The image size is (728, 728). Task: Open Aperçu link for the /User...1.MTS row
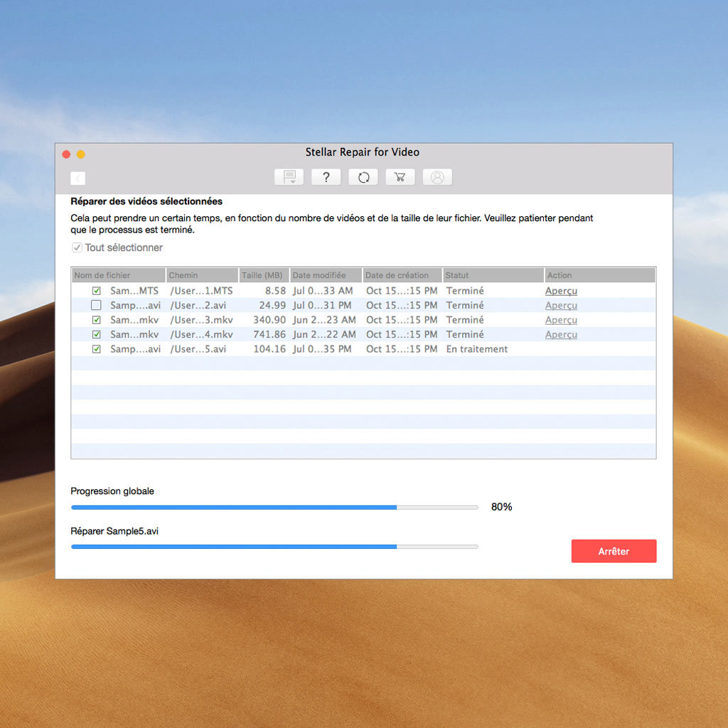[x=561, y=291]
